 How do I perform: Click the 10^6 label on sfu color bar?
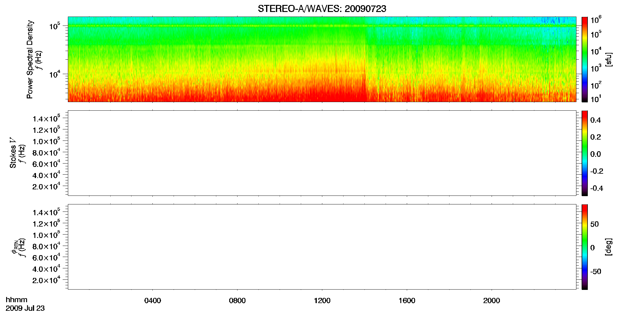pos(596,20)
